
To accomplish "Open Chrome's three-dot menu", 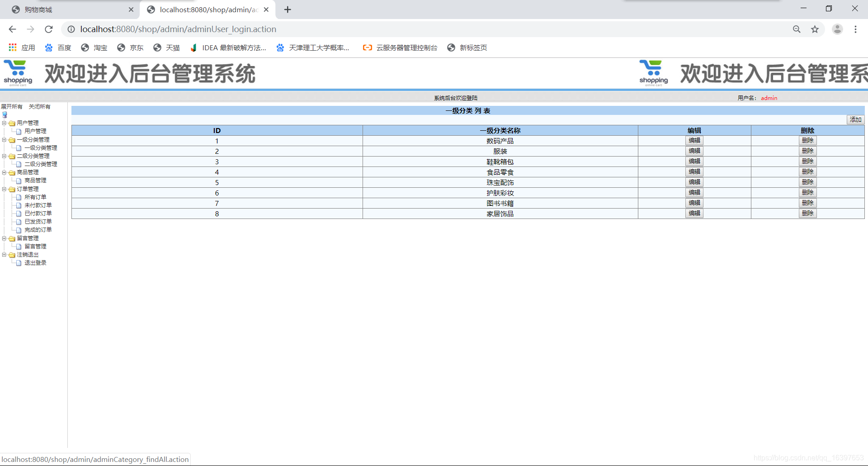I will click(855, 29).
